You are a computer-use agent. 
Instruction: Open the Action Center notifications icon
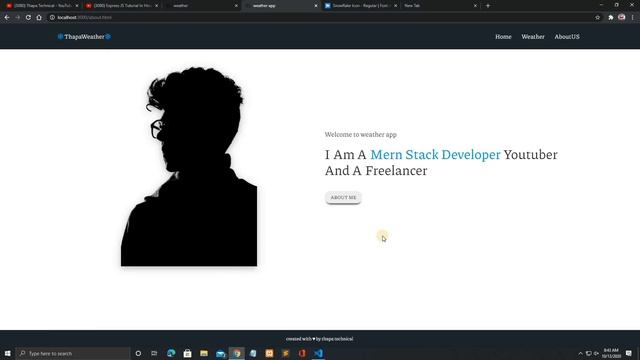tap(629, 353)
